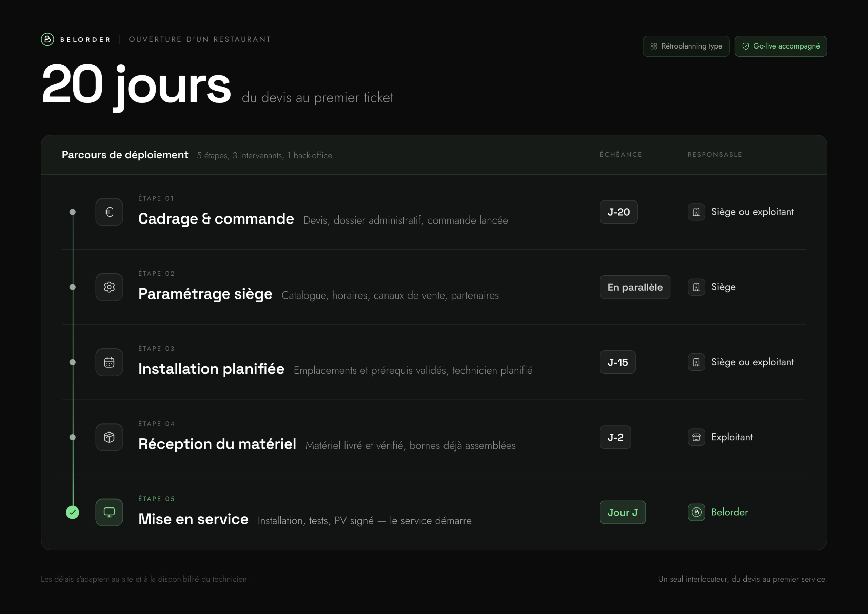Click the J-2 deadline badge
Viewport: 868px width, 614px height.
(615, 437)
